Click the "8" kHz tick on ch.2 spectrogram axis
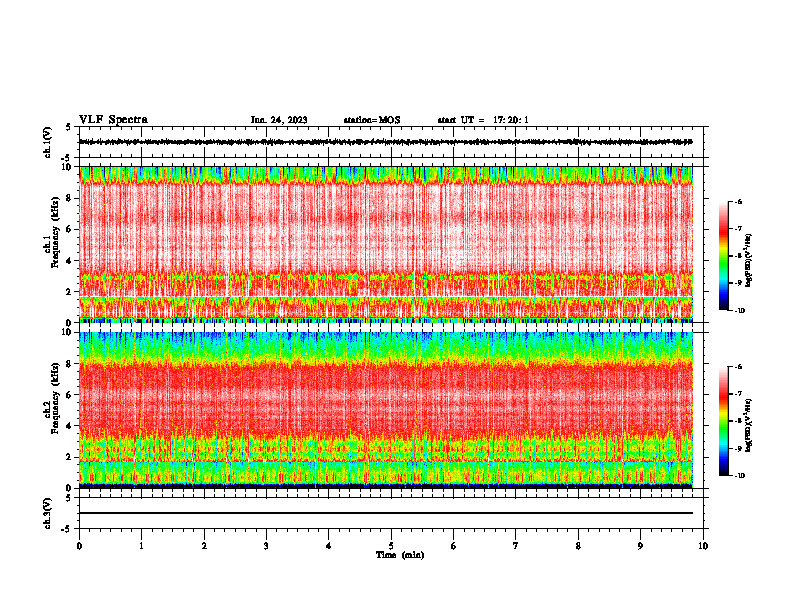792x612 pixels. tap(69, 364)
